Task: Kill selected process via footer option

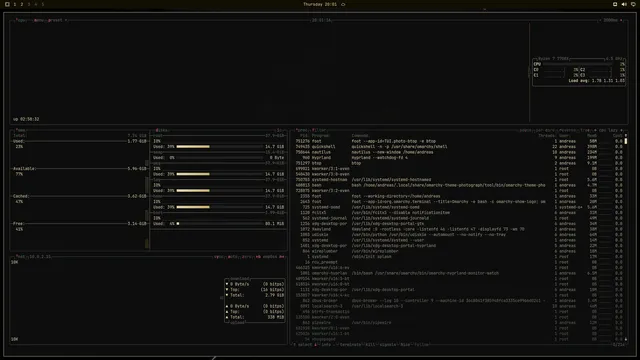Action: (371, 345)
